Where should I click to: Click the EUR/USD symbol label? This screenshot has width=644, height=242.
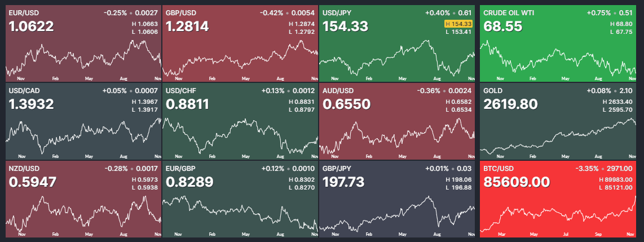23,12
